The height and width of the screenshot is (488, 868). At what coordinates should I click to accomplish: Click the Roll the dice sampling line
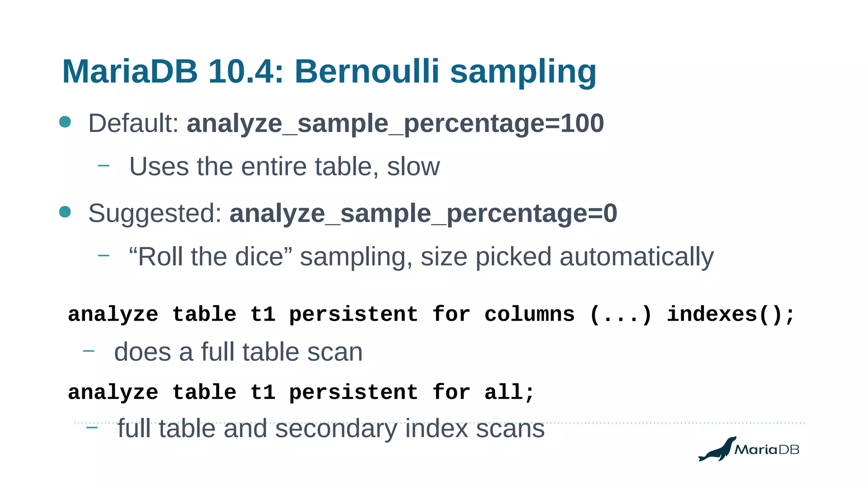pyautogui.click(x=421, y=257)
